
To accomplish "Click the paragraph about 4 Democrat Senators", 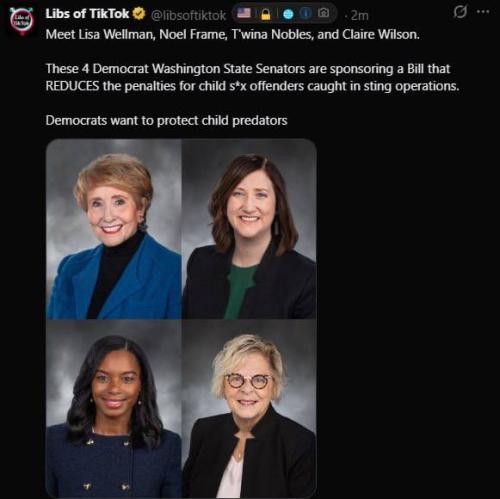I will click(252, 77).
